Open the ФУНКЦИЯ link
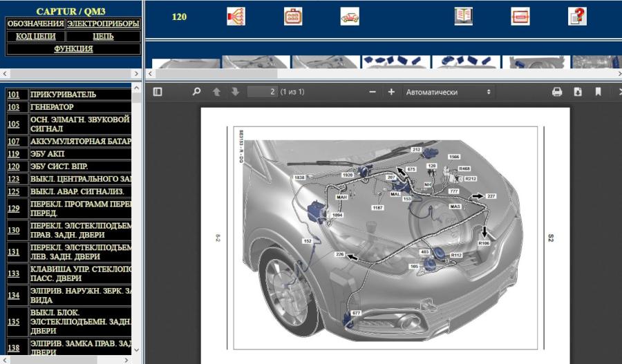622x364 pixels. coord(73,49)
